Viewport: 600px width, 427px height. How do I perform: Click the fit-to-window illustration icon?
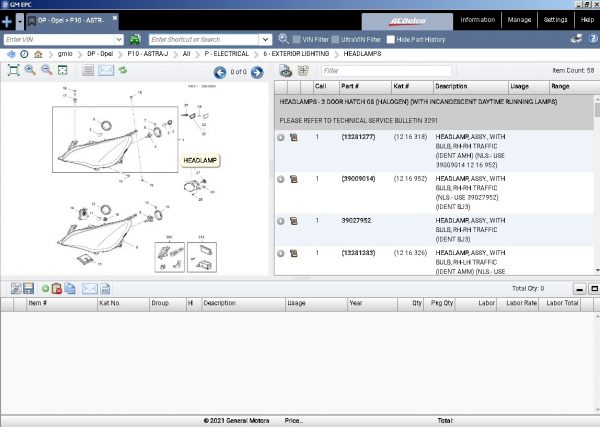tap(14, 70)
